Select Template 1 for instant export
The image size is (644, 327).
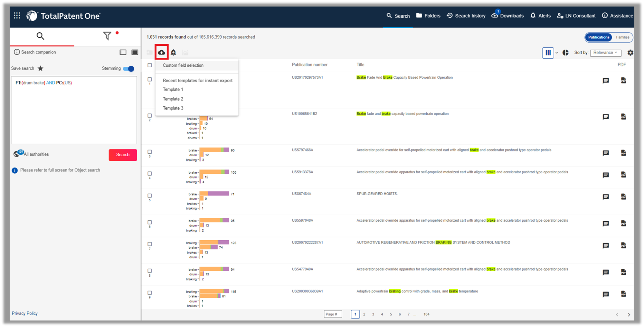173,90
